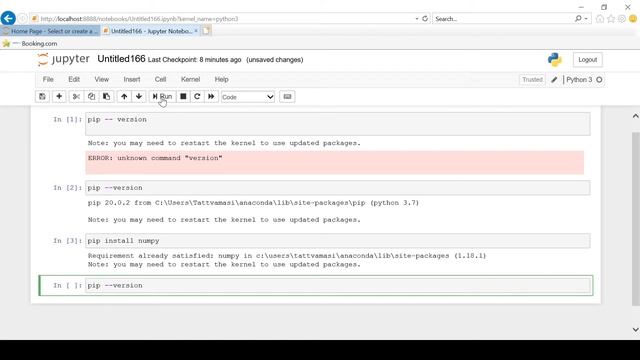Cut selected cells with scissors icon
The height and width of the screenshot is (360, 640).
(76, 97)
